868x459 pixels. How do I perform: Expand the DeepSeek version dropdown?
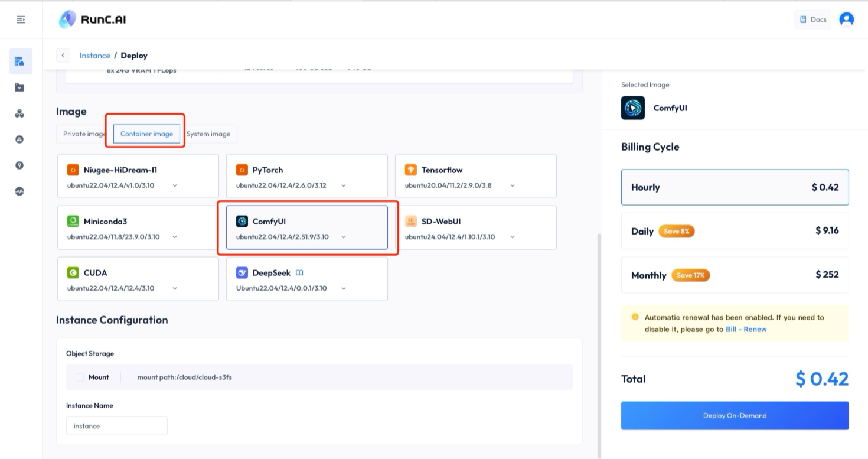[343, 288]
